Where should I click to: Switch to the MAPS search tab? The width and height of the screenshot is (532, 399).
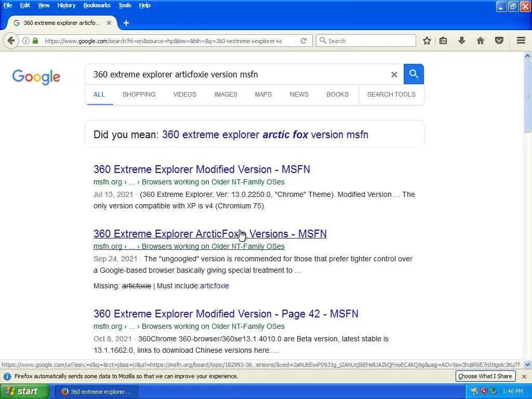pos(263,95)
